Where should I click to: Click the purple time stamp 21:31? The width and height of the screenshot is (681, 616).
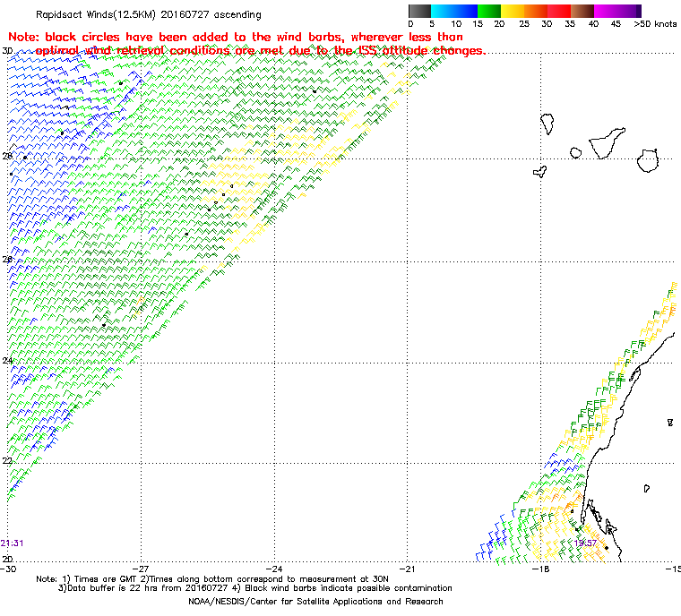click(12, 543)
